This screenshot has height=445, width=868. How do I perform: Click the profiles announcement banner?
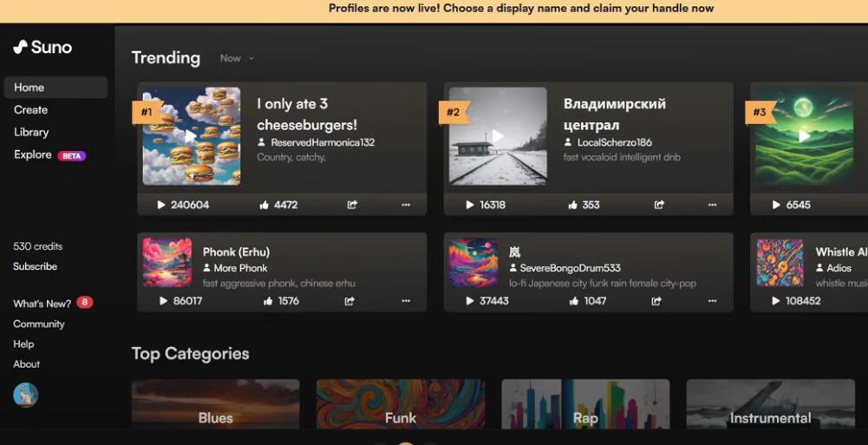pyautogui.click(x=520, y=9)
